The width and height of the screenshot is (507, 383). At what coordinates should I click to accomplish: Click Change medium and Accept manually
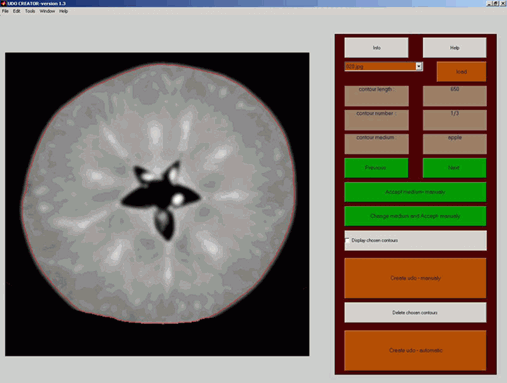pos(415,216)
